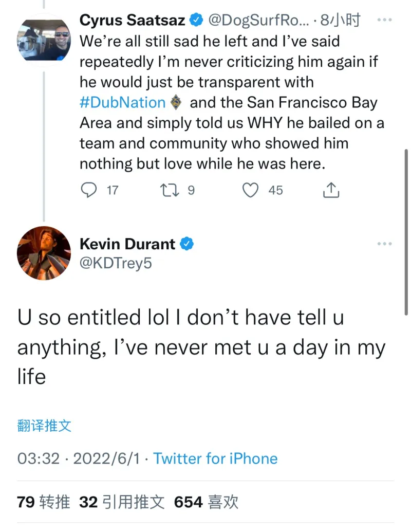This screenshot has height=532, width=411.
Task: Reply to Cyrus Saatsaz's tweet
Action: pyautogui.click(x=89, y=191)
